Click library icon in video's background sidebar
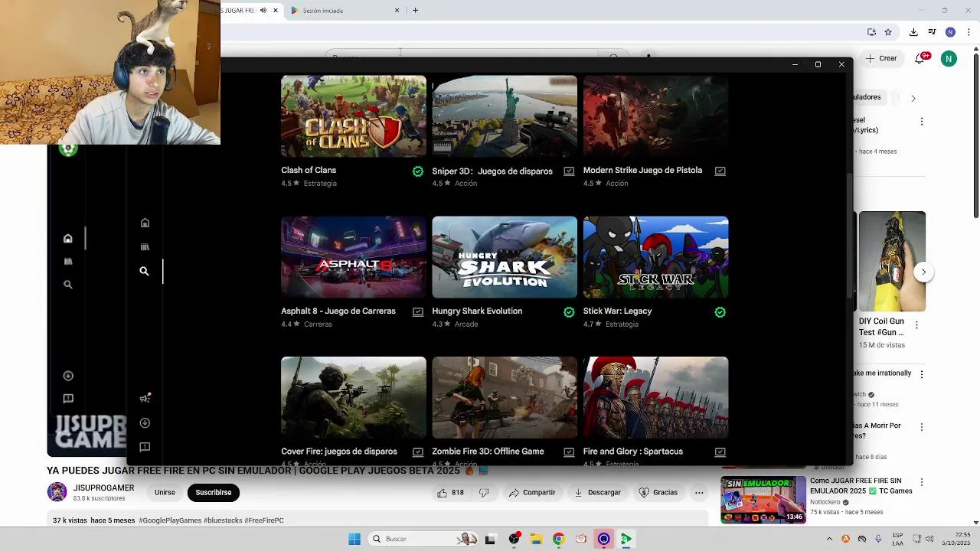The width and height of the screenshot is (980, 551). pyautogui.click(x=67, y=262)
